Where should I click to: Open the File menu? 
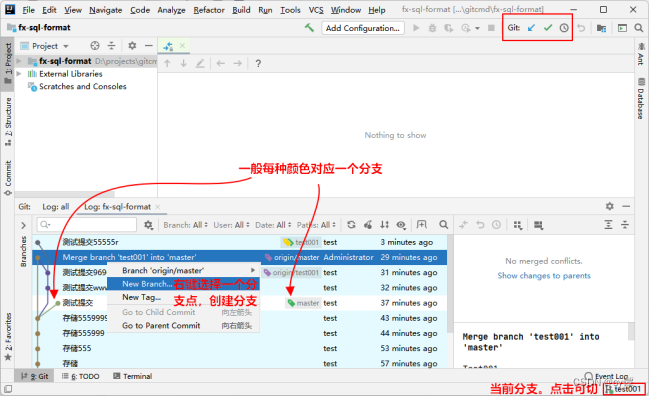[29, 10]
